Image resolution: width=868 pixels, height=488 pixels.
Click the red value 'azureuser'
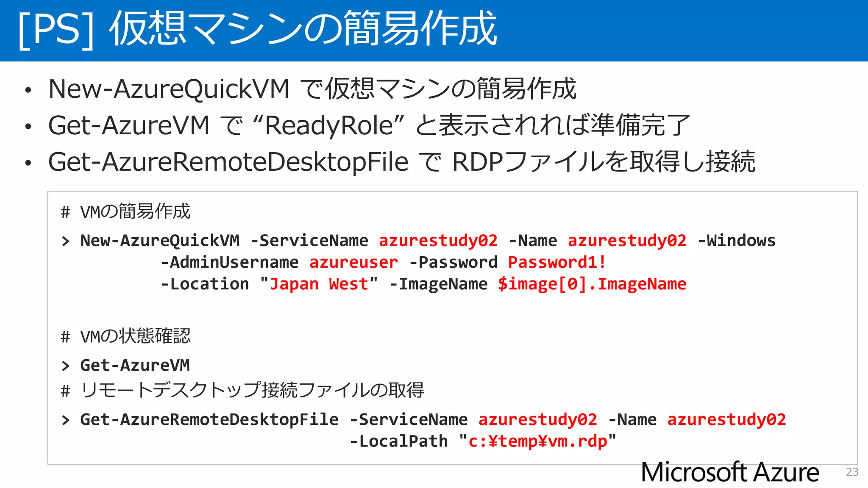pos(354,262)
